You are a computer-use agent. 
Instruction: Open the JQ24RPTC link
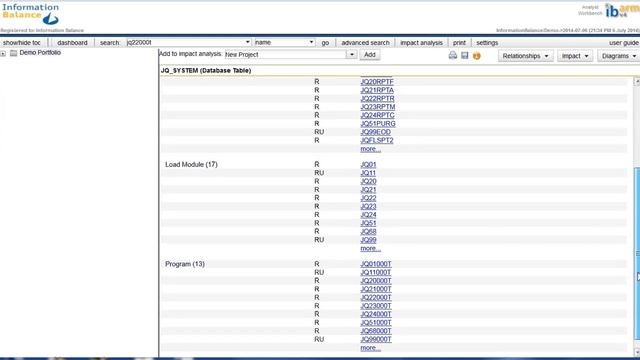coord(377,115)
